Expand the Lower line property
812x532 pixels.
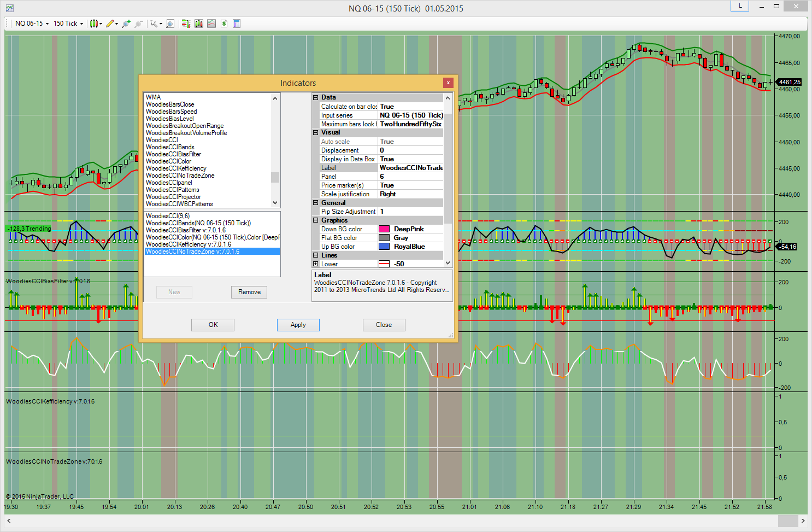point(315,264)
